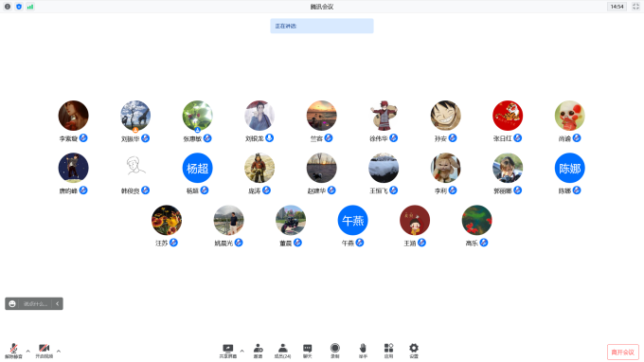Open settings gear icon
The width and height of the screenshot is (644, 362).
point(414,348)
